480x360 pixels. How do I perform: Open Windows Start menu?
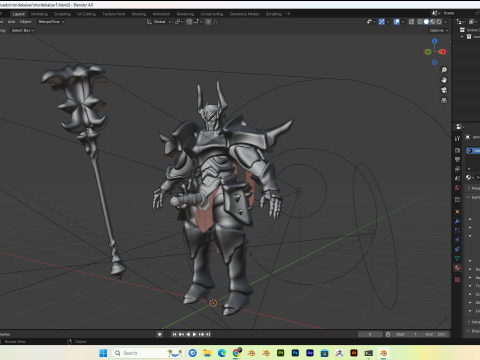[x=103, y=353]
